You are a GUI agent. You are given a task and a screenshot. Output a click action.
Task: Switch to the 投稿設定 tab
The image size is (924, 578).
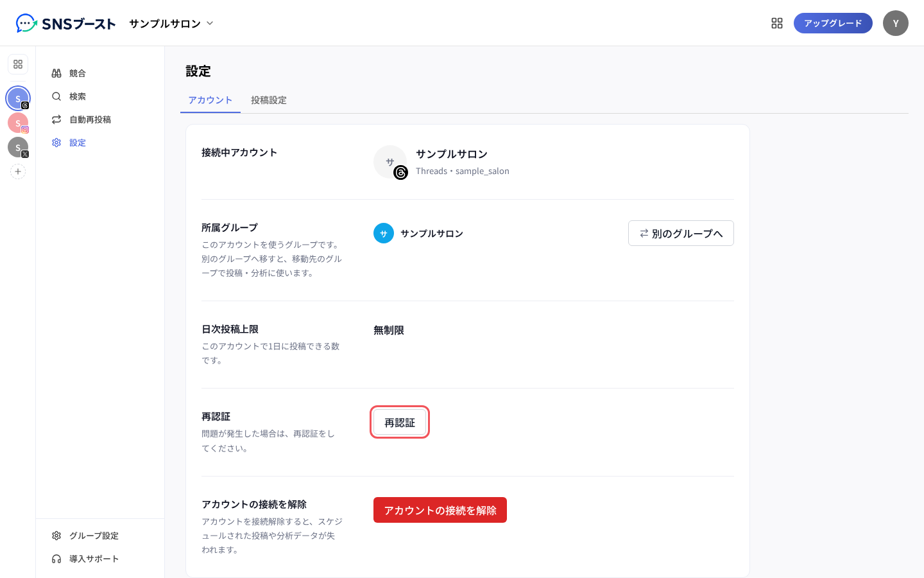pyautogui.click(x=269, y=100)
